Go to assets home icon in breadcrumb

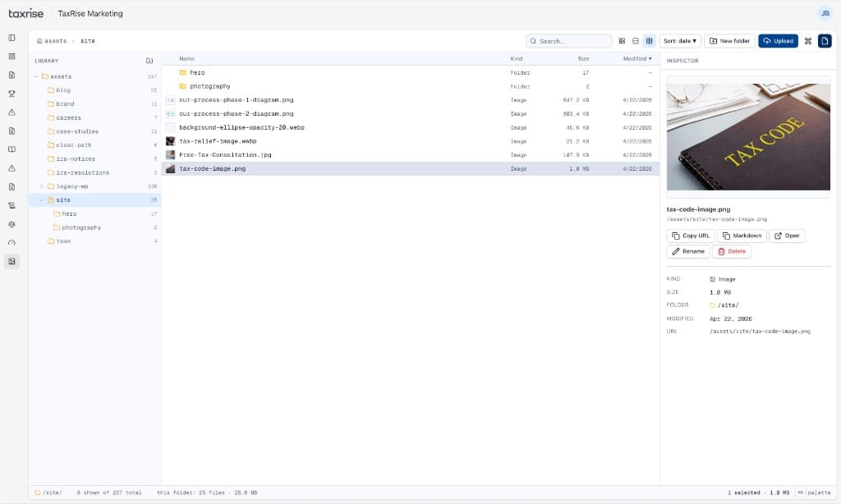[39, 41]
